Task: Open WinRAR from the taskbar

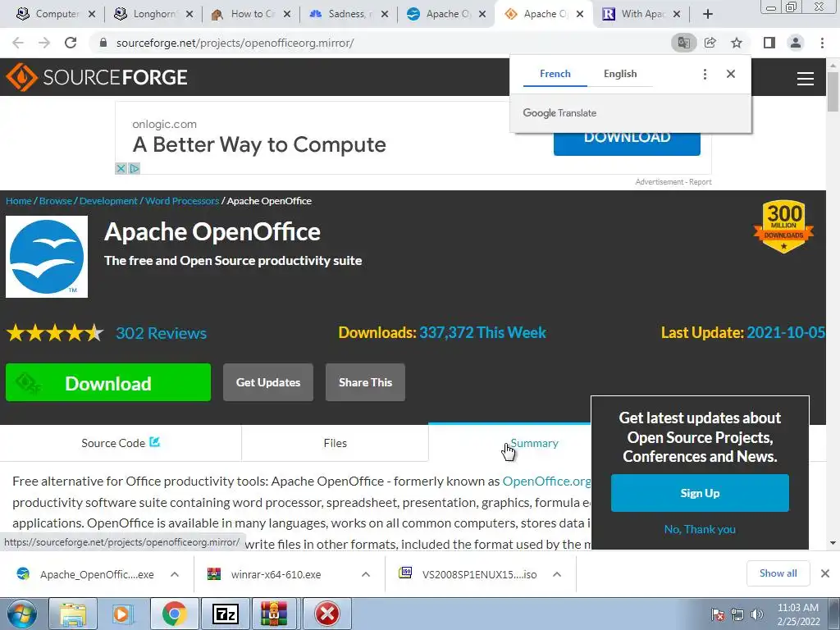Action: pos(274,614)
